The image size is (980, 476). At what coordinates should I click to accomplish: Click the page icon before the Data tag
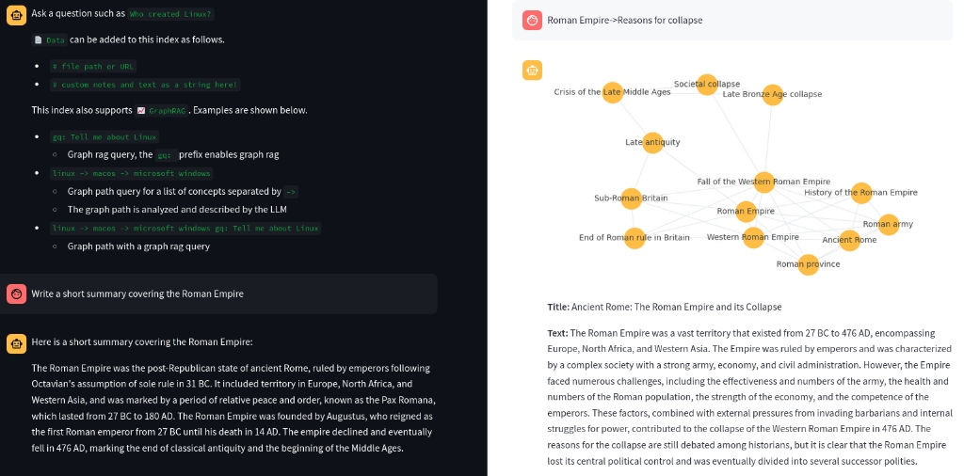[x=38, y=40]
